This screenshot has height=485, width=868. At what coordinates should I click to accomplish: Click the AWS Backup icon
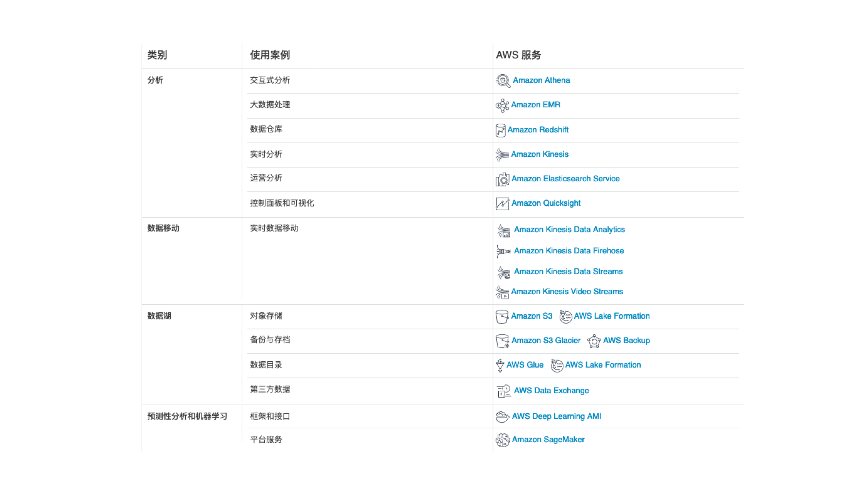(594, 341)
